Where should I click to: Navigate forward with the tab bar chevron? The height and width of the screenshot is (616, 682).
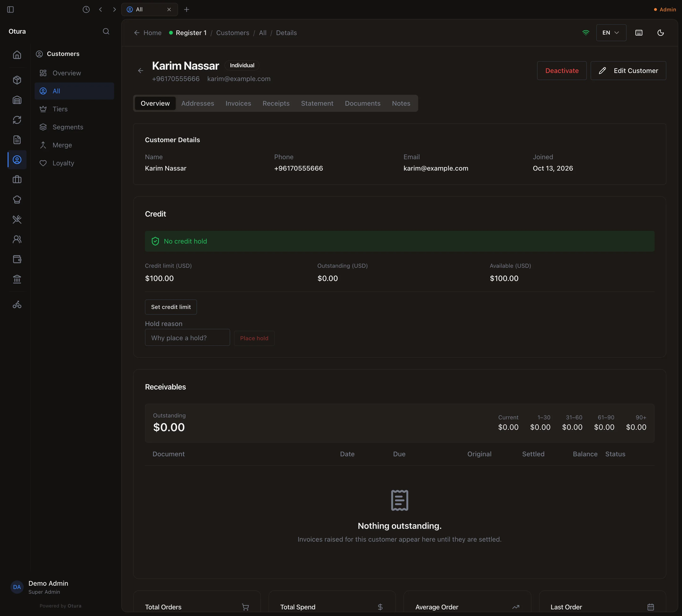point(114,9)
